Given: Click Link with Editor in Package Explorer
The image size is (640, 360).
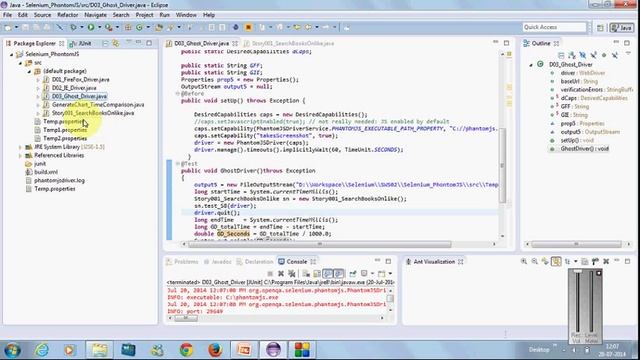Looking at the screenshot, I should 116,43.
